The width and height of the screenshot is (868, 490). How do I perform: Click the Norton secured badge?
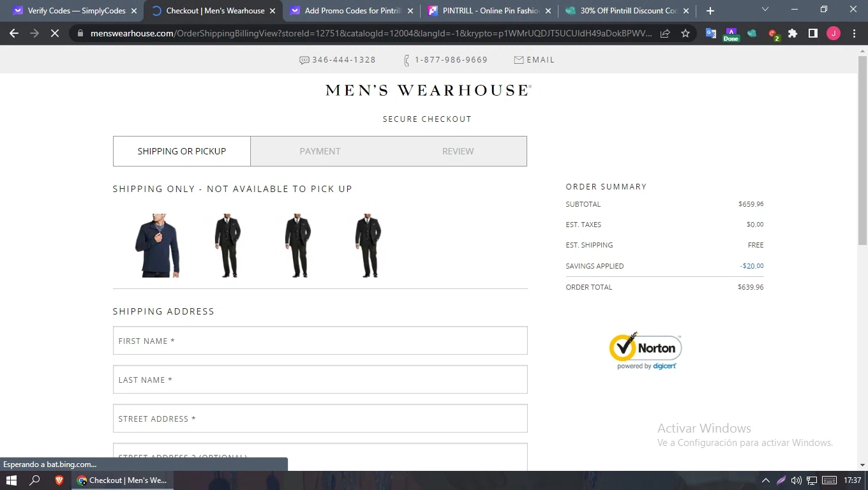coord(646,351)
